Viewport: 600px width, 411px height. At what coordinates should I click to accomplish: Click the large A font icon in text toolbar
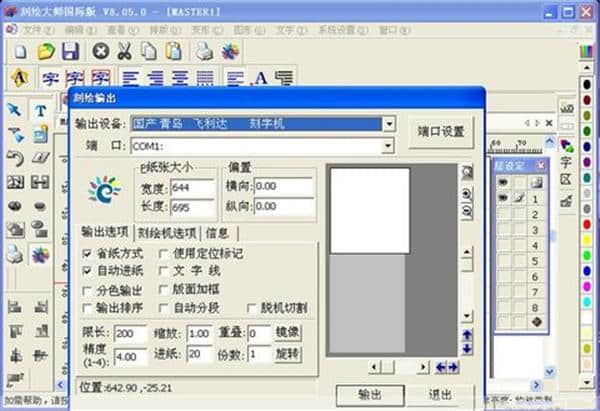(261, 78)
